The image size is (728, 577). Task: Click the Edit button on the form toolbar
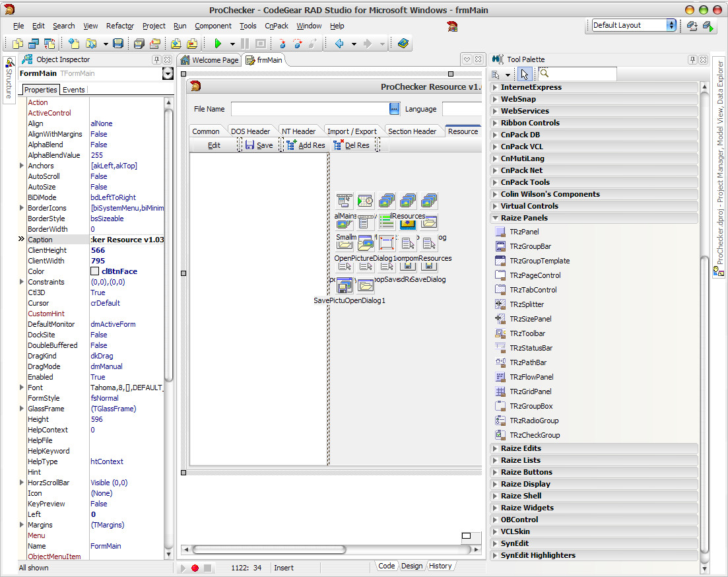(214, 145)
